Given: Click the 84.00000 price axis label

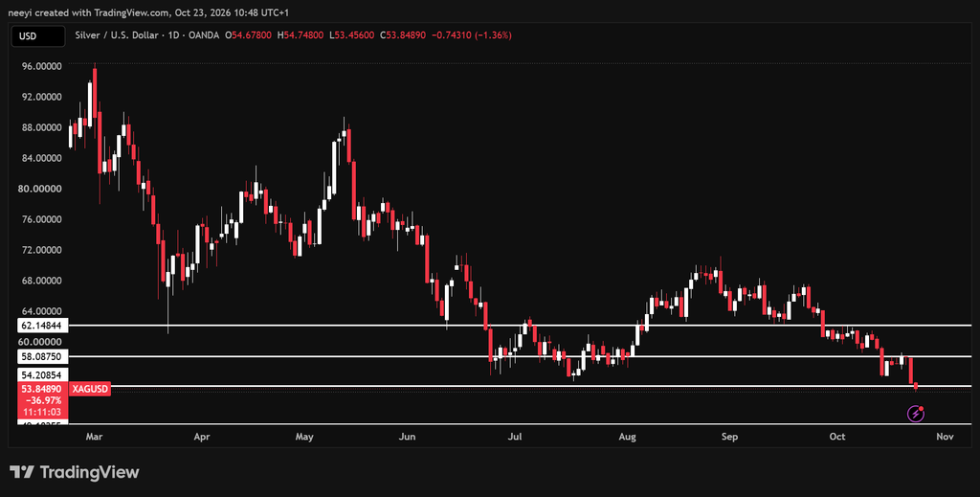Looking at the screenshot, I should [x=40, y=158].
